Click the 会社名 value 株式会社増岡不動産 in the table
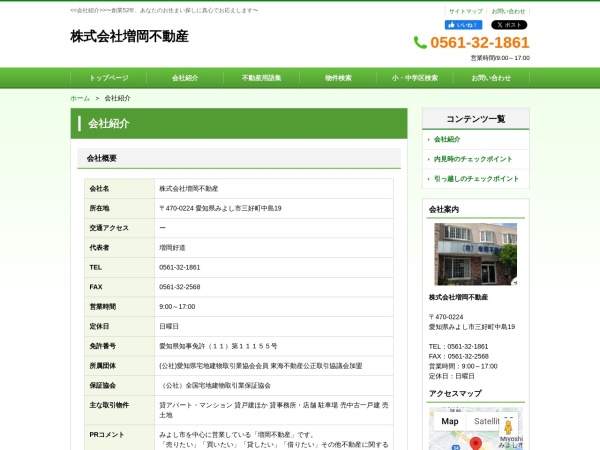 tap(189, 188)
